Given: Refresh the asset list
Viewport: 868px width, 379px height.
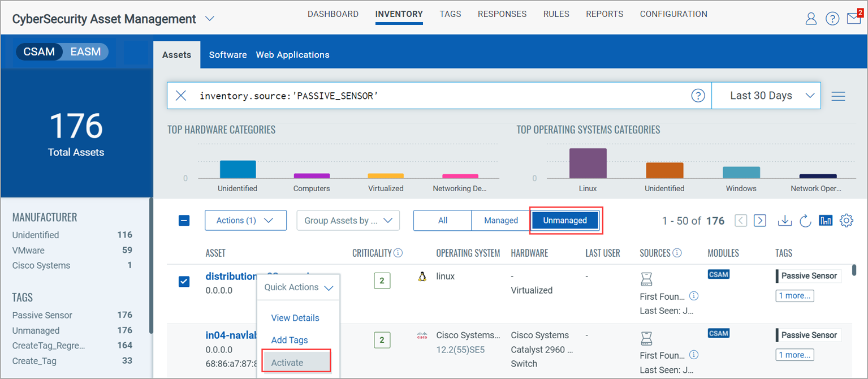Looking at the screenshot, I should point(805,221).
